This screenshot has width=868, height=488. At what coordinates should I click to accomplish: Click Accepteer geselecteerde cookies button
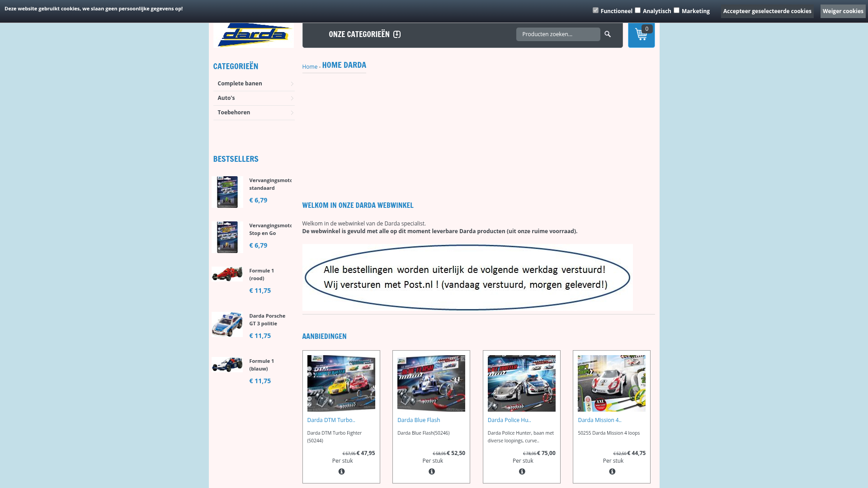[767, 11]
